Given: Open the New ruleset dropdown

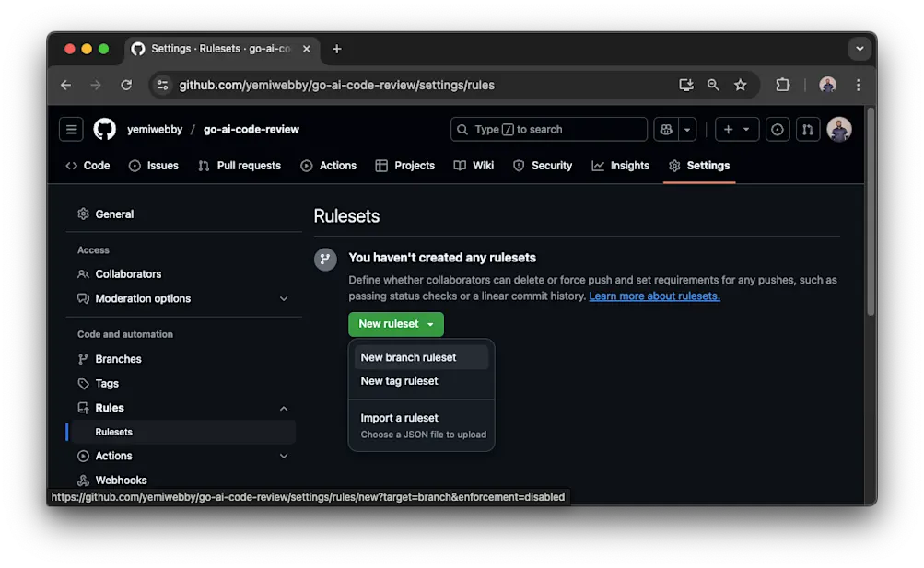Looking at the screenshot, I should (431, 324).
